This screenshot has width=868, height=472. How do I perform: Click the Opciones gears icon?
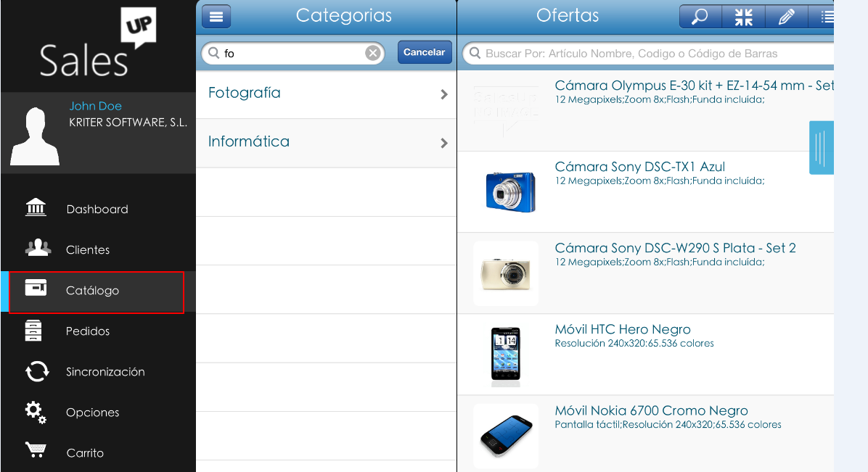(x=36, y=413)
